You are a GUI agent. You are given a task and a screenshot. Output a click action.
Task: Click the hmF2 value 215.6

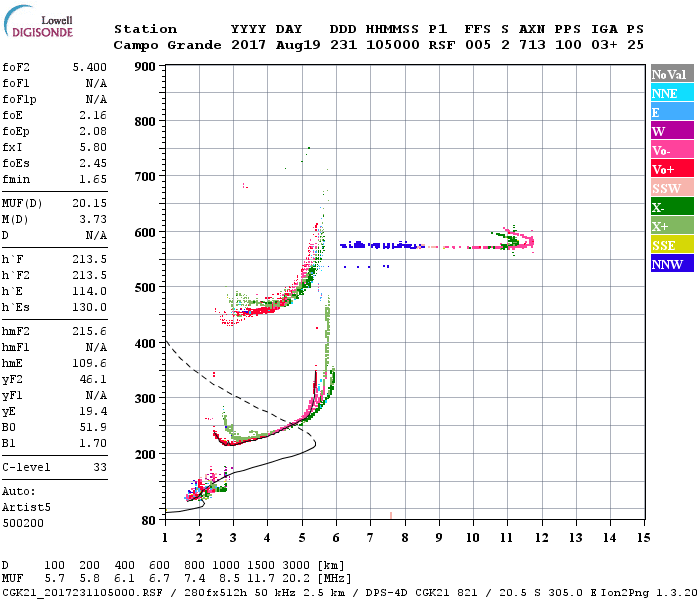point(90,331)
